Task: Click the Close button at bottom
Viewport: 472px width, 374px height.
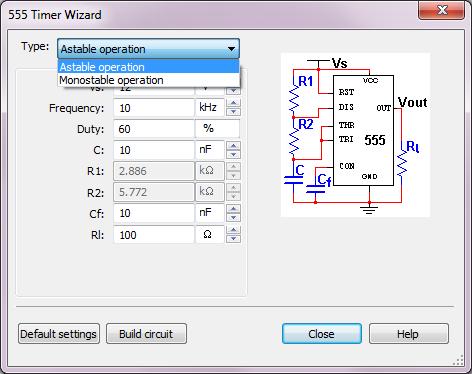Action: click(x=322, y=334)
